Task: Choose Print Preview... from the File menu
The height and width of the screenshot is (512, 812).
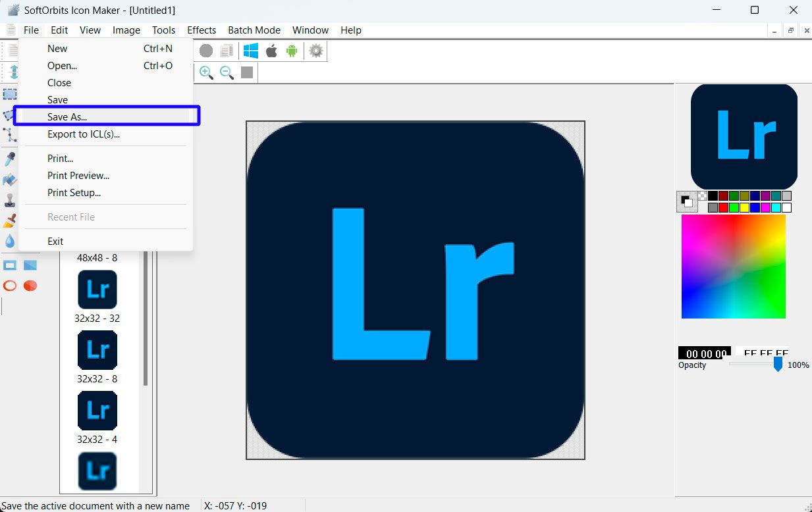Action: pyautogui.click(x=105, y=175)
